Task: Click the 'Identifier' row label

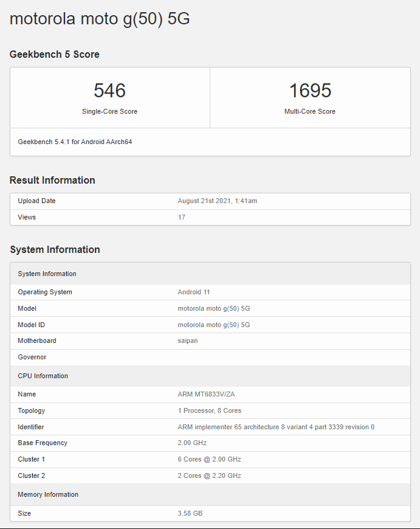Action: click(x=31, y=427)
